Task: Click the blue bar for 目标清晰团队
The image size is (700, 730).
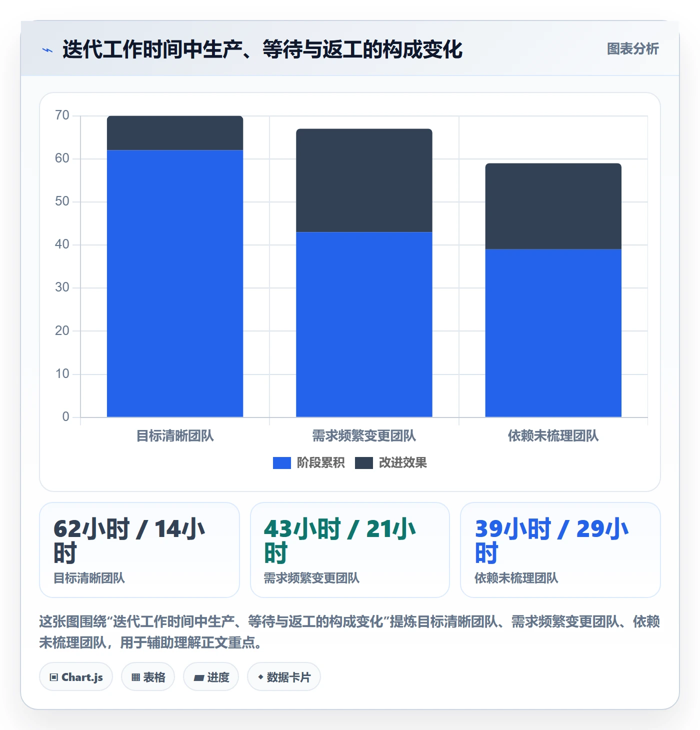Action: [x=175, y=283]
